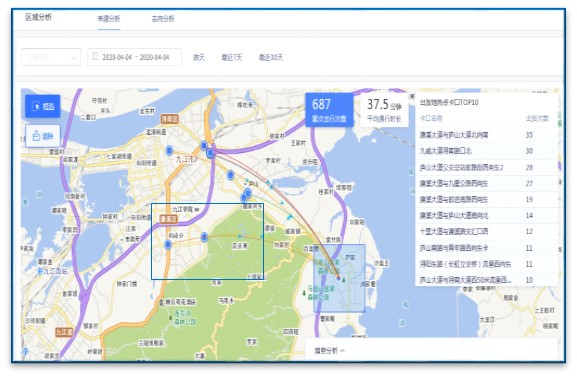Click the 清除 clear selection tool
Screen dimensions: 577x377
pos(43,136)
